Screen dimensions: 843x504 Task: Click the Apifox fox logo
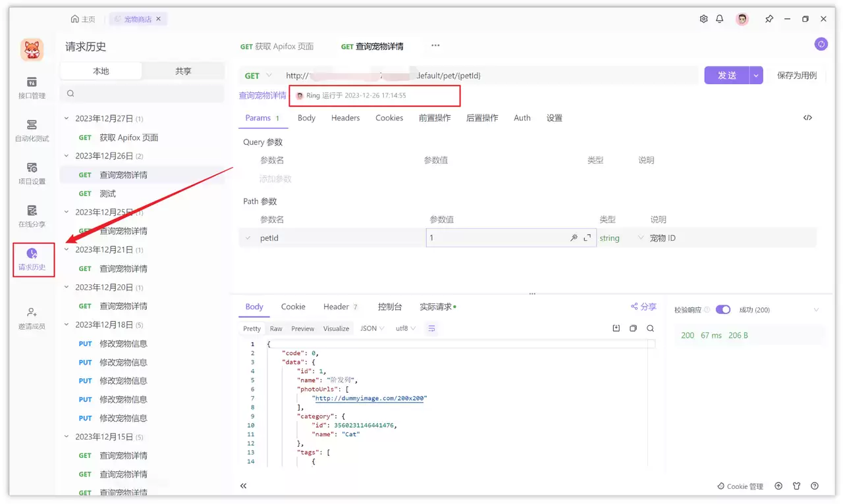32,50
